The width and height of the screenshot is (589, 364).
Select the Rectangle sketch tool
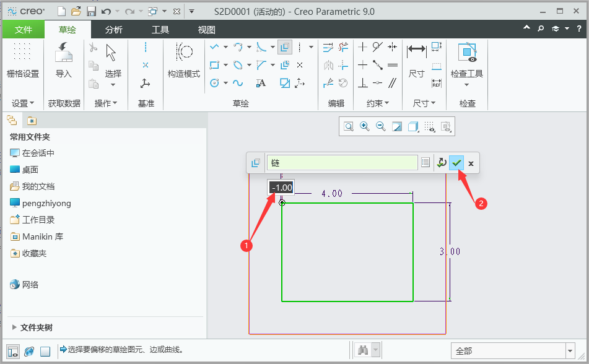click(214, 65)
